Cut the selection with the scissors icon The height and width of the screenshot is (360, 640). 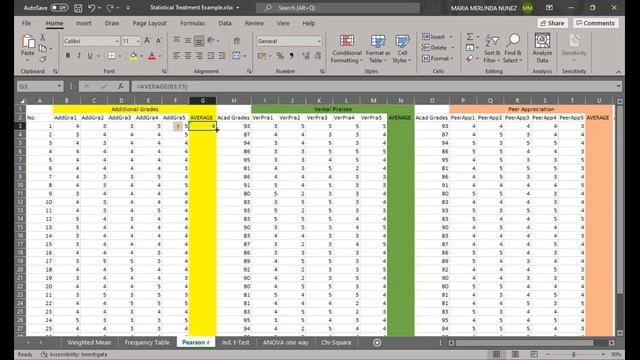[x=42, y=38]
